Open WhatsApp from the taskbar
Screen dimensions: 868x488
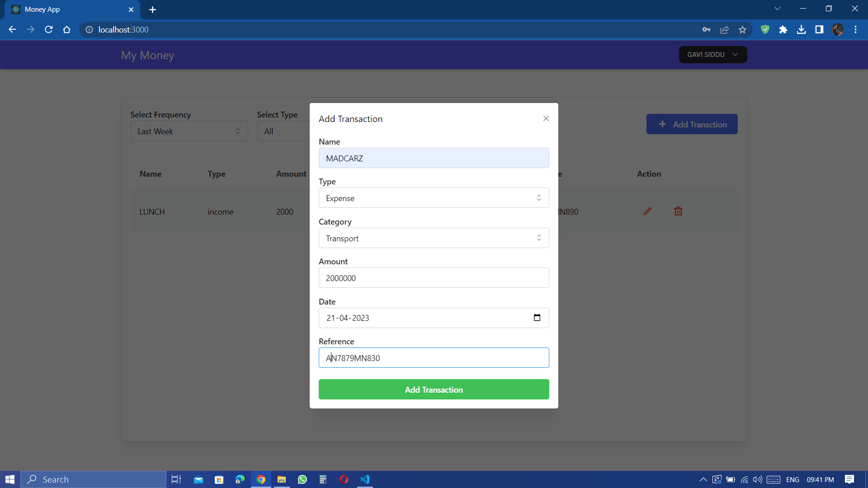(x=302, y=479)
